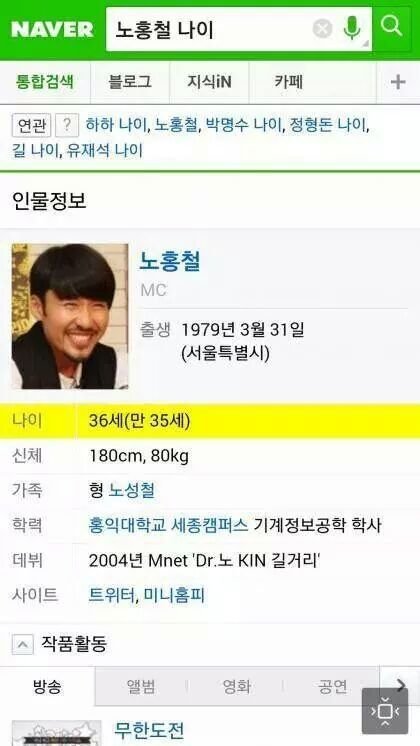Tap the magnifying glass search button
Image resolution: width=420 pixels, height=746 pixels.
391,29
